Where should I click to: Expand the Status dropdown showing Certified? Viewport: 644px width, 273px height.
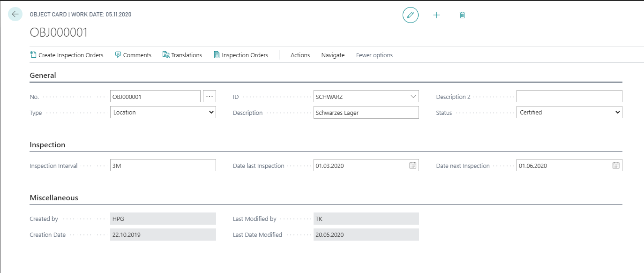coord(569,113)
